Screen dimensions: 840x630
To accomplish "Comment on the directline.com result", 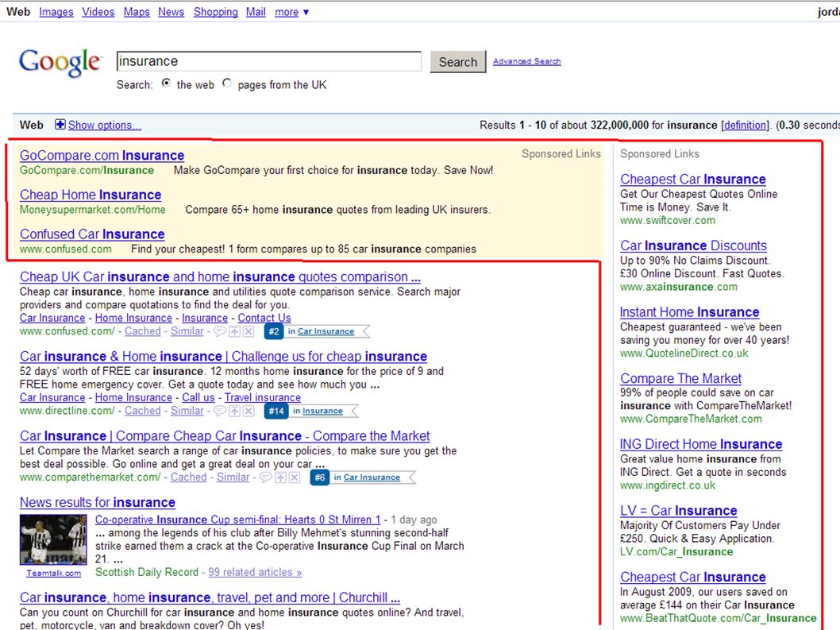I will point(220,411).
